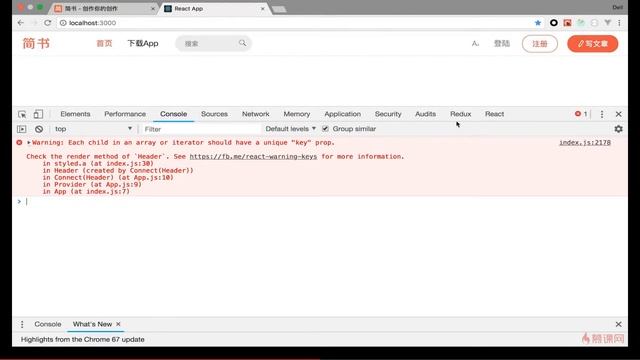Open the Redux tab
The width and height of the screenshot is (640, 360).
point(460,114)
